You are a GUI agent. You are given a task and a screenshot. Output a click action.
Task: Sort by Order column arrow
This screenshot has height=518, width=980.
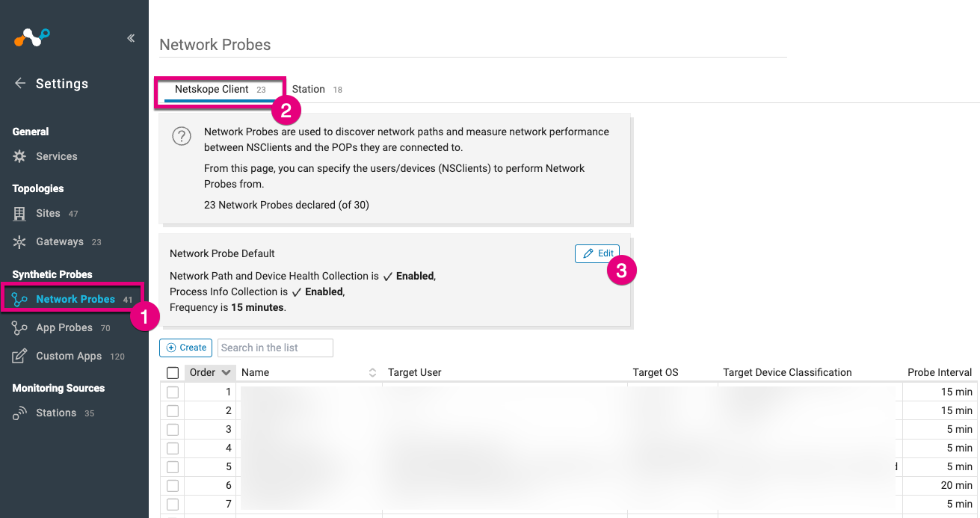pos(226,372)
